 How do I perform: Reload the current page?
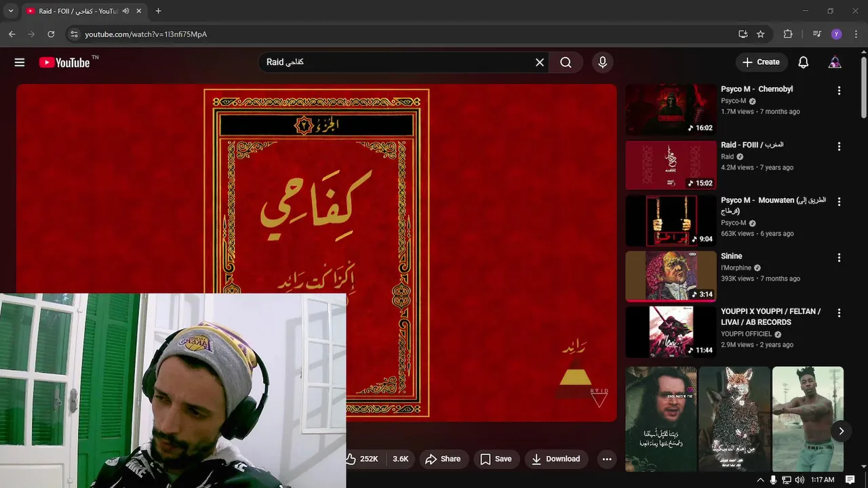(51, 34)
